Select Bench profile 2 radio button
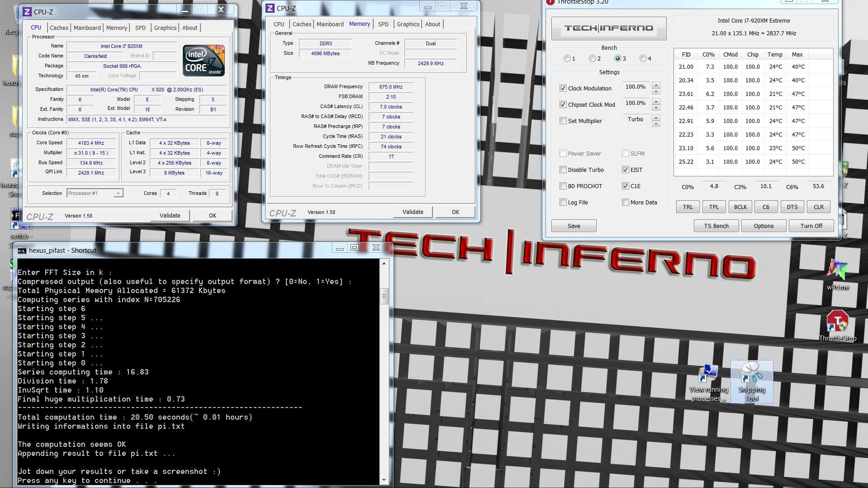The image size is (868, 488). pyautogui.click(x=593, y=58)
